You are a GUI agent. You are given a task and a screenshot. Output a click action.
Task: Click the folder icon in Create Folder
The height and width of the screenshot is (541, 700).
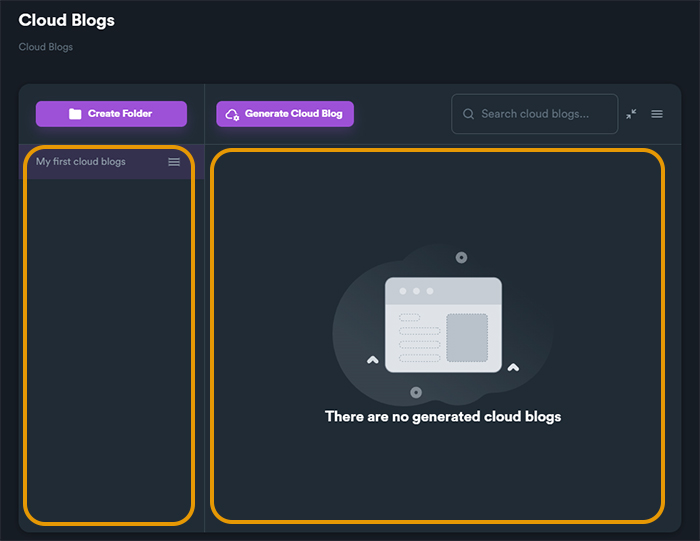pos(75,114)
